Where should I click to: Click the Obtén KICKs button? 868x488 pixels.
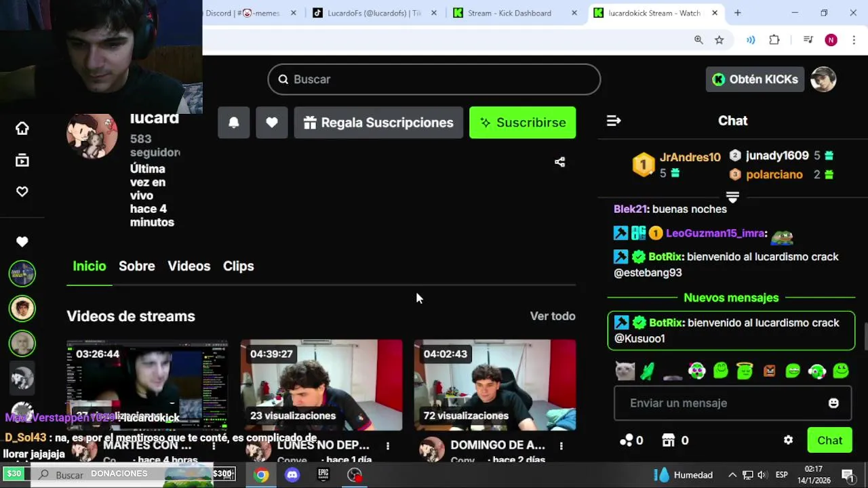point(755,79)
